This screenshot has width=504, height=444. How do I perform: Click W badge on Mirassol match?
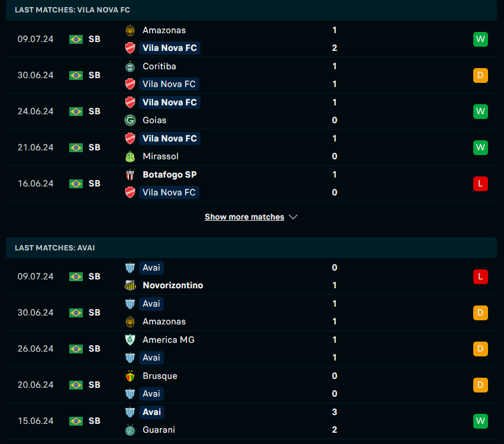pyautogui.click(x=480, y=147)
